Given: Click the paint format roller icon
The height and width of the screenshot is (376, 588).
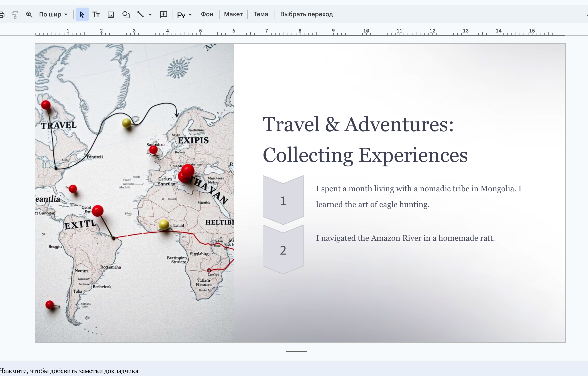Looking at the screenshot, I should pos(15,14).
